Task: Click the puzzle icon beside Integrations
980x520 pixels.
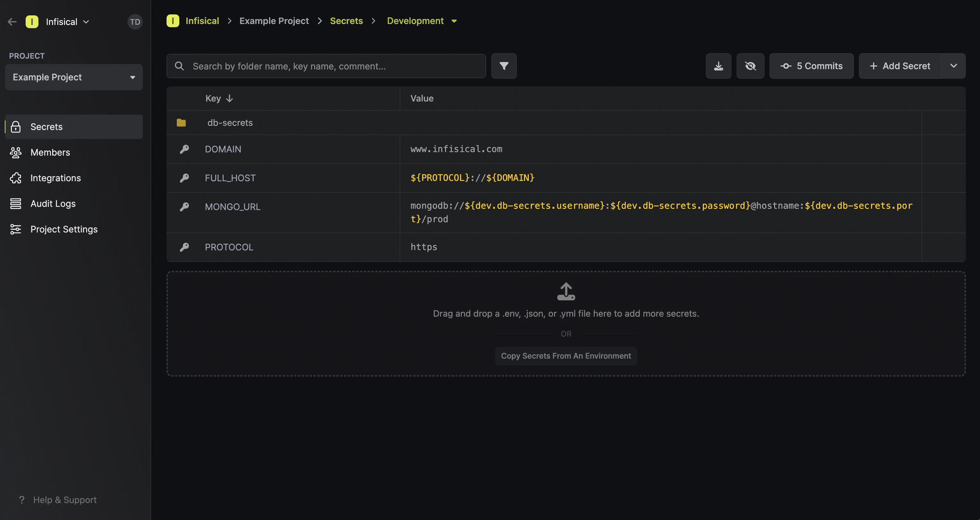Action: [16, 178]
